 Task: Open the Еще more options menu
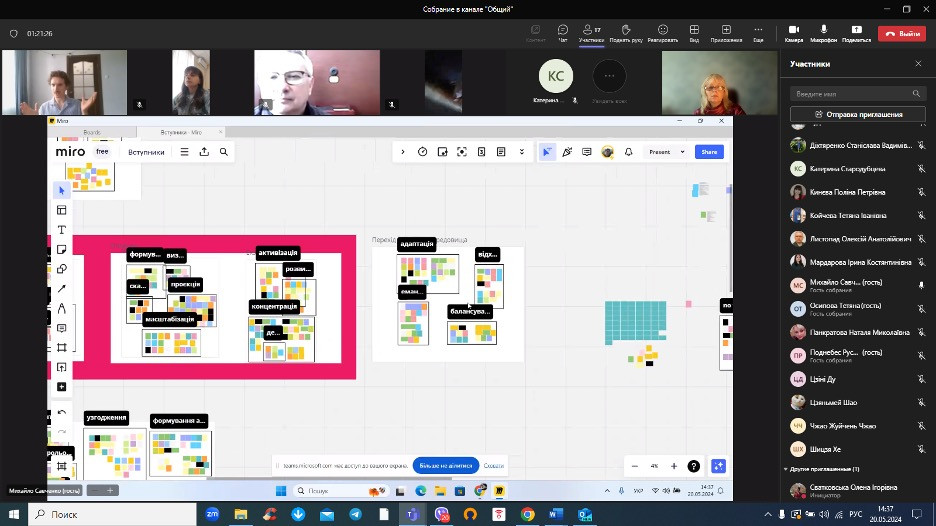point(758,32)
